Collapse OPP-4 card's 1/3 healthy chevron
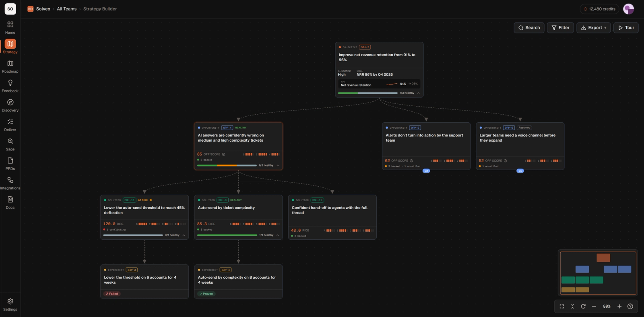Image resolution: width=644 pixels, height=317 pixels. [x=277, y=165]
